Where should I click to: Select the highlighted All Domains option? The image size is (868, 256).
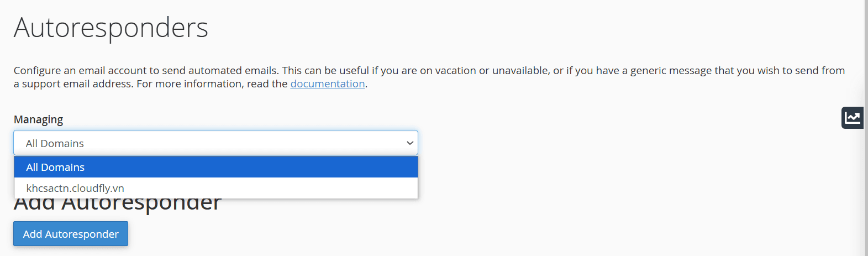coord(55,167)
